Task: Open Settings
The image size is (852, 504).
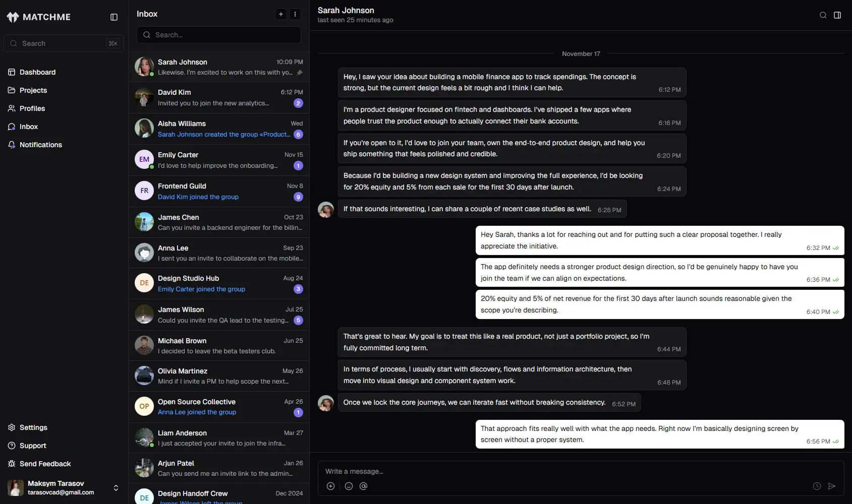Action: (x=33, y=427)
